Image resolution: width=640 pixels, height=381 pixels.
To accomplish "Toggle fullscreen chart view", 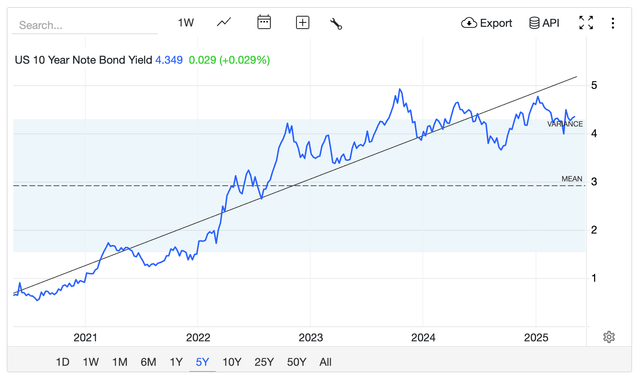I will point(586,22).
